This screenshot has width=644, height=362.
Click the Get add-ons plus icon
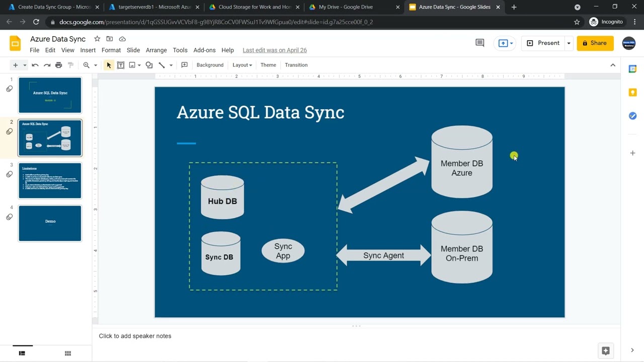click(633, 153)
